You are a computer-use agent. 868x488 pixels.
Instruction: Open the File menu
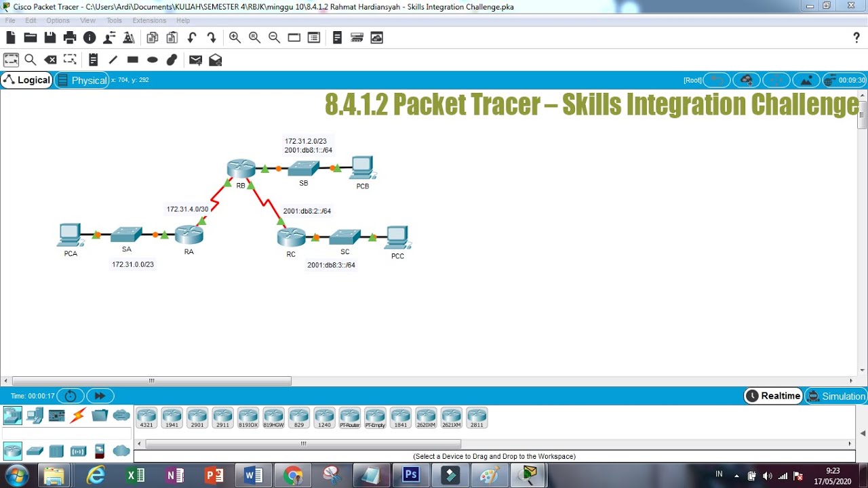coord(10,20)
